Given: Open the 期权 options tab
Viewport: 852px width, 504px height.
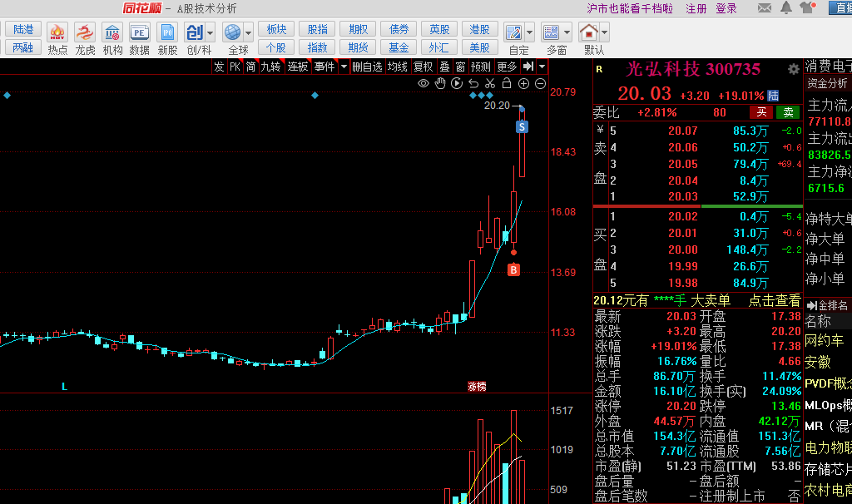Looking at the screenshot, I should click(358, 29).
